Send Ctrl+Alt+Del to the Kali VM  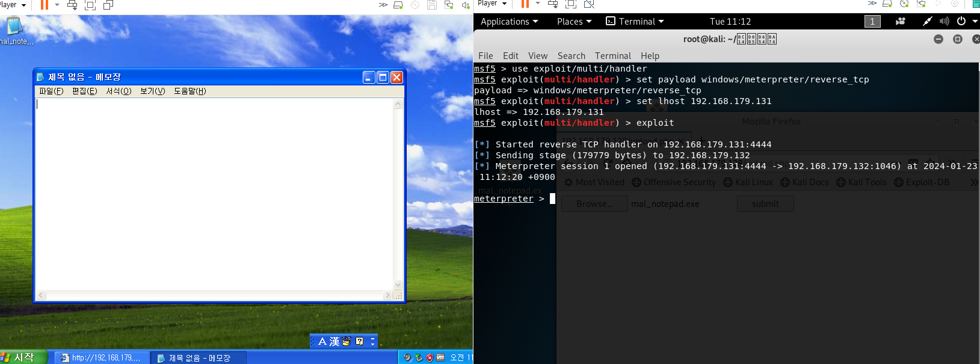553,4
